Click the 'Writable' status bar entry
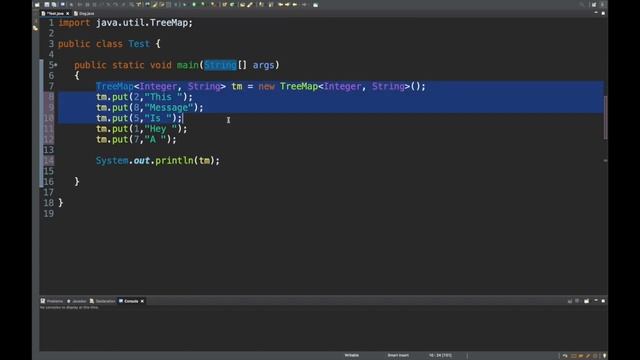640x360 pixels. pos(351,356)
